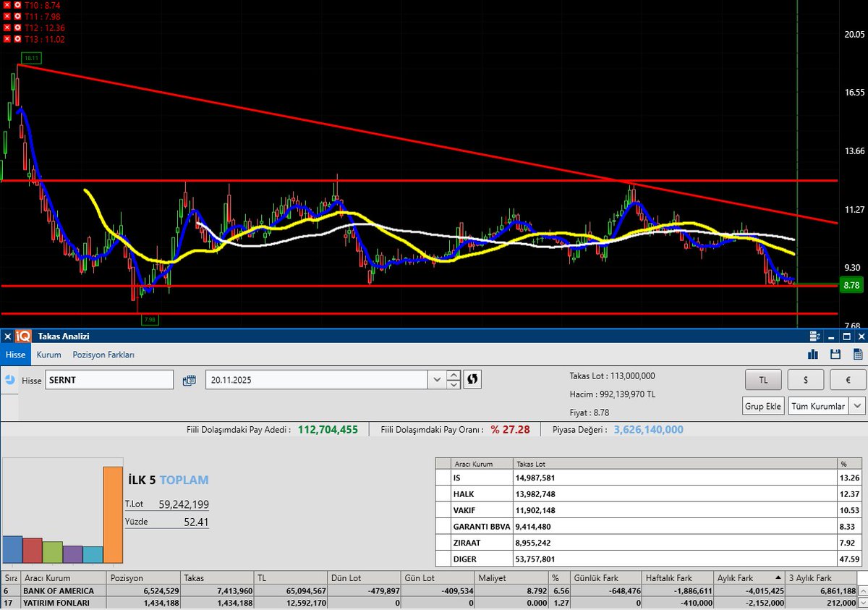Click the pie chart icon beside Hisse
Screen dimensions: 868x610
click(9, 380)
